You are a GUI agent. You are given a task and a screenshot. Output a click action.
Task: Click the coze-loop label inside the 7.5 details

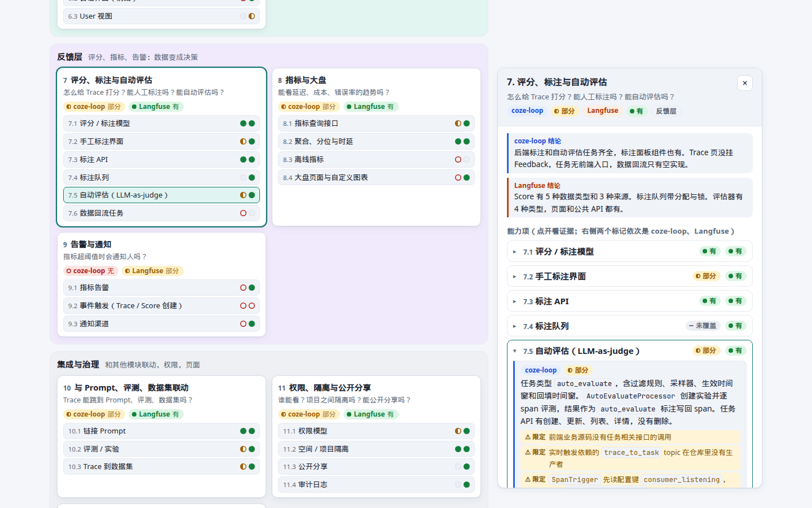(541, 370)
